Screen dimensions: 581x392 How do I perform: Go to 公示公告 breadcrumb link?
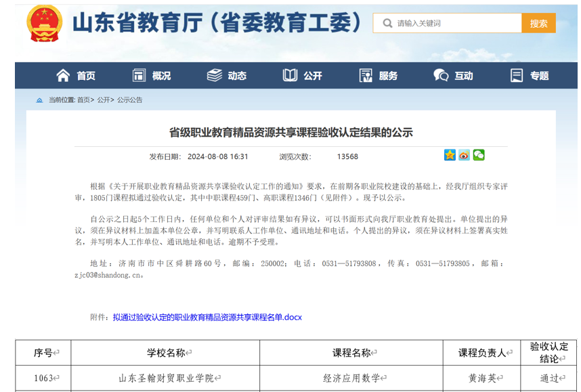click(130, 100)
